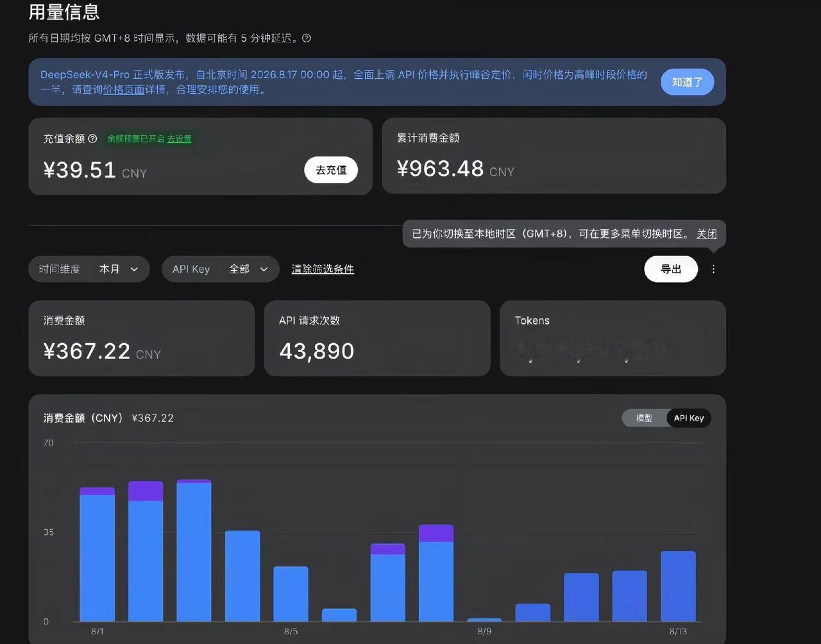Image resolution: width=821 pixels, height=644 pixels.
Task: Open the 价格页面 link in the banner
Action: [124, 90]
